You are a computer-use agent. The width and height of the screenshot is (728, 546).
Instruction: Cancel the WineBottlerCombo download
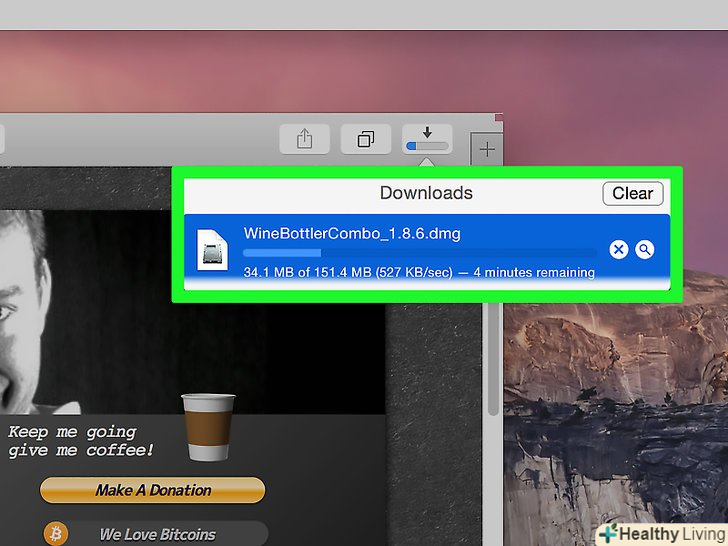(x=618, y=250)
